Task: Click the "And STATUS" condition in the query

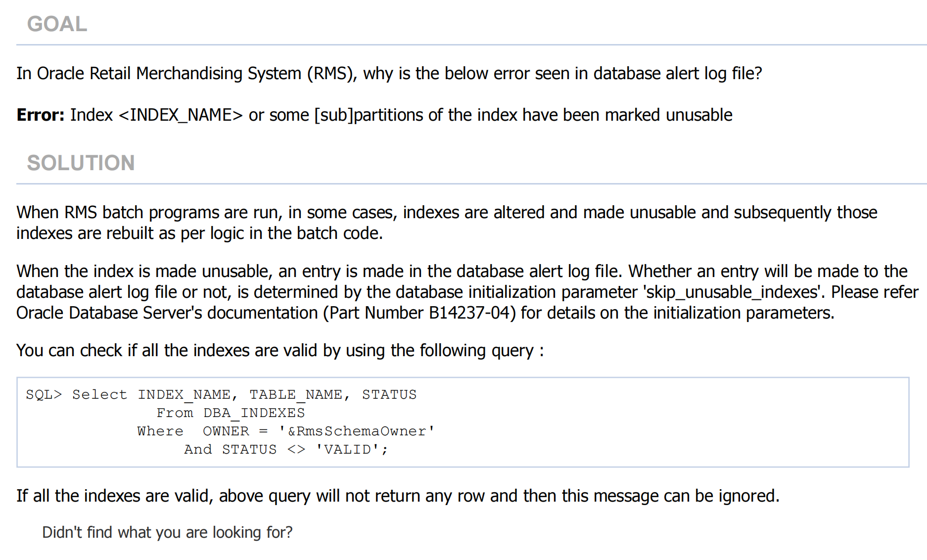Action: click(x=231, y=450)
